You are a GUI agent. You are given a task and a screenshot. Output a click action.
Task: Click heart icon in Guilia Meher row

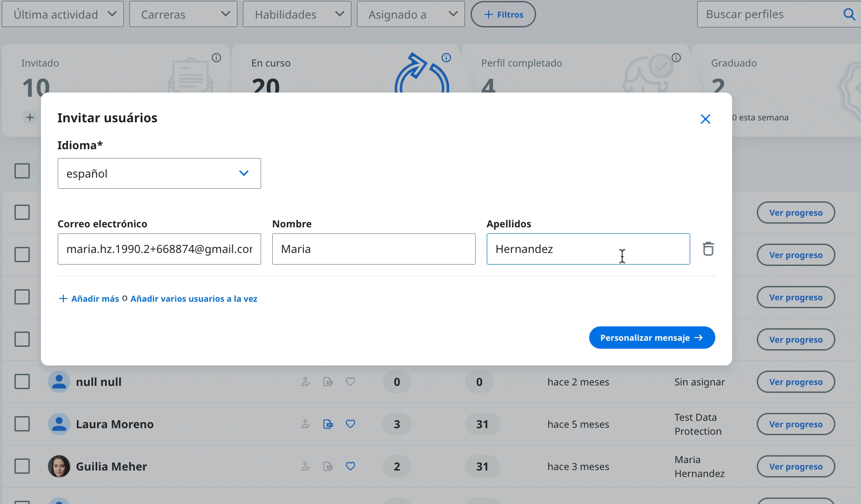350,466
